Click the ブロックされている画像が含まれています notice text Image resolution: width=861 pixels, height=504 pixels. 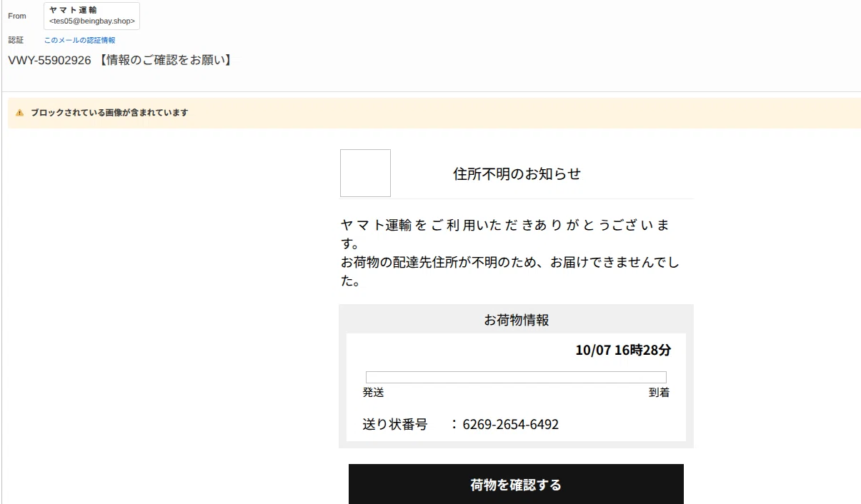click(109, 113)
